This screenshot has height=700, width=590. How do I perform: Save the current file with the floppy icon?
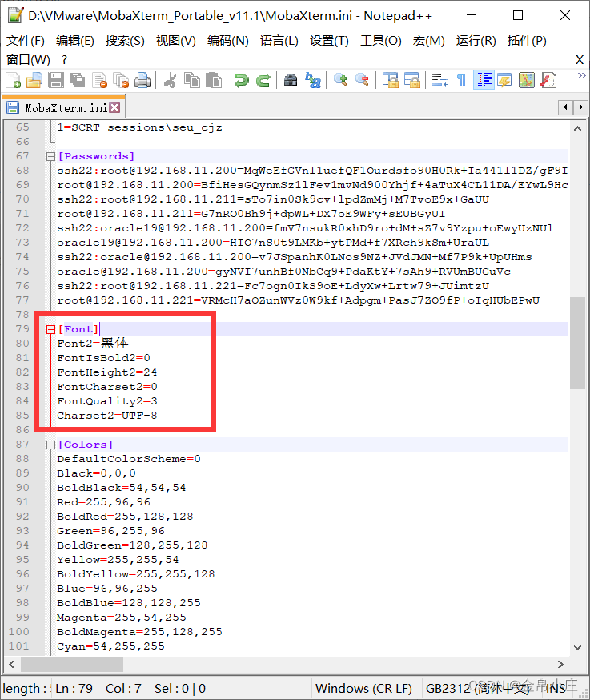coord(56,80)
